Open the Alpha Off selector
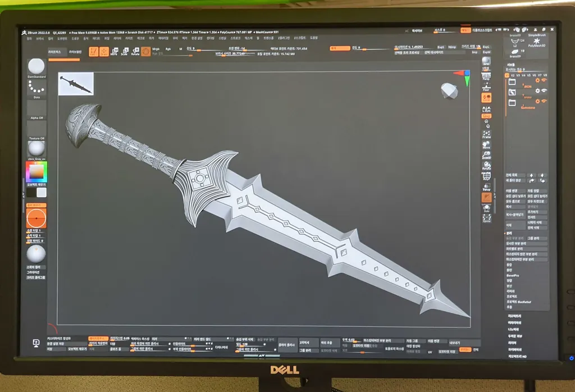The width and height of the screenshot is (575, 392). pos(36,110)
